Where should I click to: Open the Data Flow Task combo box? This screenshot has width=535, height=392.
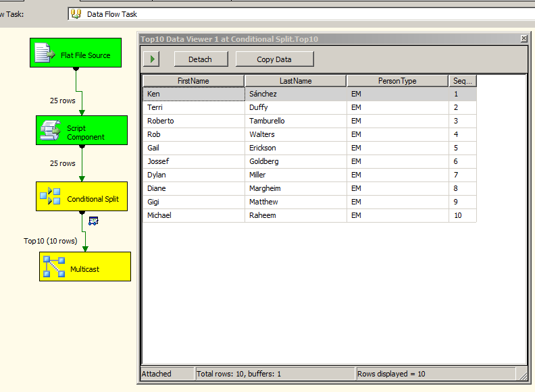[301, 14]
